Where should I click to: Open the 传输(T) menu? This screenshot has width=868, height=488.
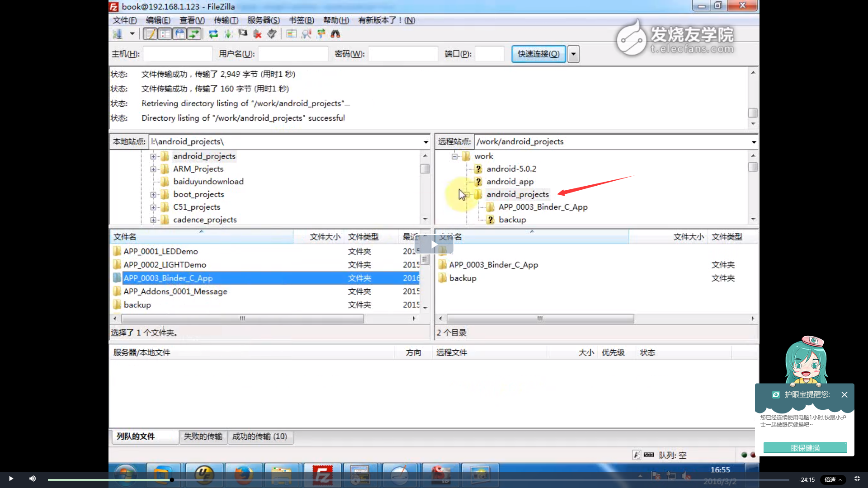(x=226, y=20)
